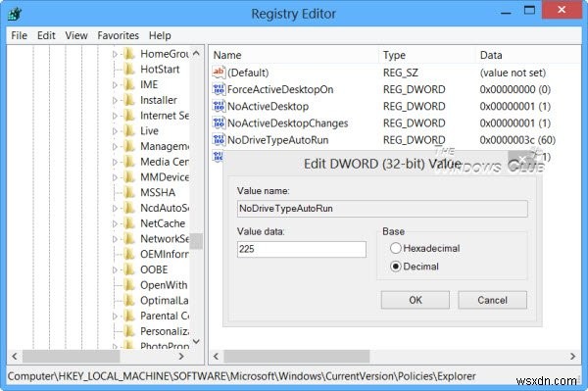588x391 pixels.
Task: Cancel the Edit DWORD dialog
Action: coord(492,300)
